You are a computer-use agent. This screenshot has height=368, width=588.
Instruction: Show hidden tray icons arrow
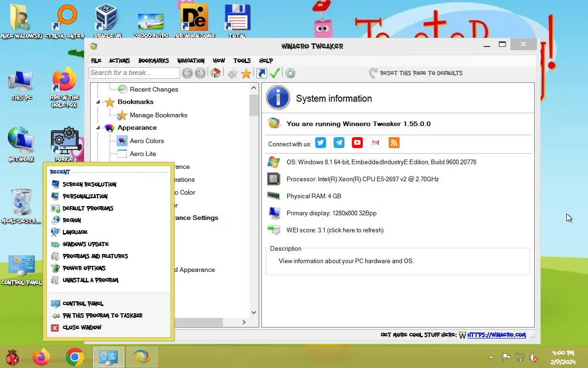(492, 357)
